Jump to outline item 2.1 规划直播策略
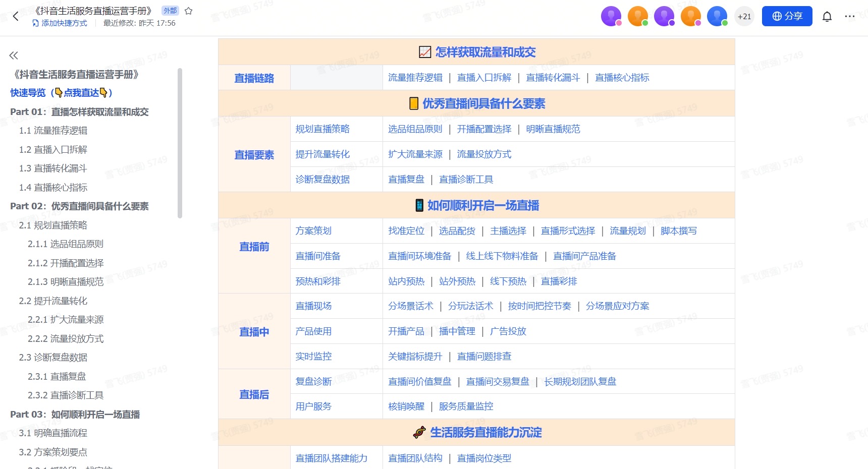Image resolution: width=868 pixels, height=469 pixels. [x=53, y=225]
